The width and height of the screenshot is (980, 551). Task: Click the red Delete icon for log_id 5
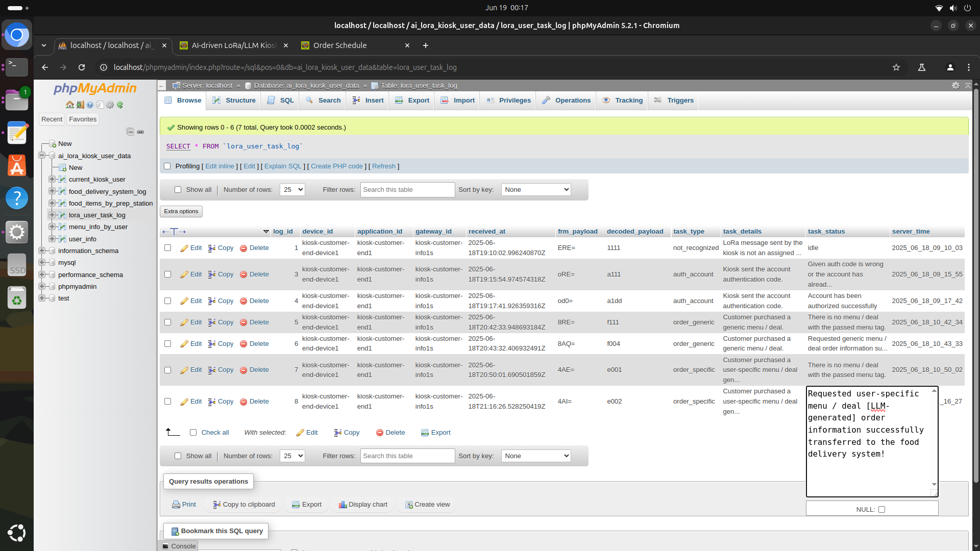(x=243, y=322)
